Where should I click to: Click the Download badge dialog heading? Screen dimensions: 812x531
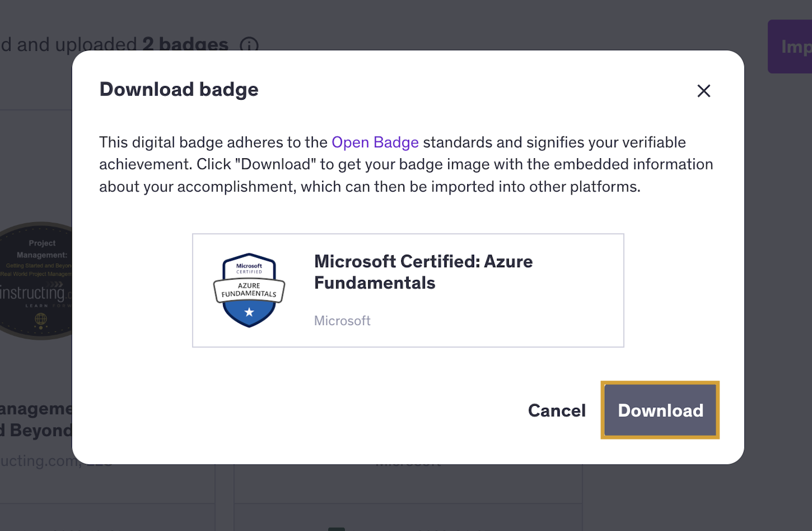pos(179,89)
